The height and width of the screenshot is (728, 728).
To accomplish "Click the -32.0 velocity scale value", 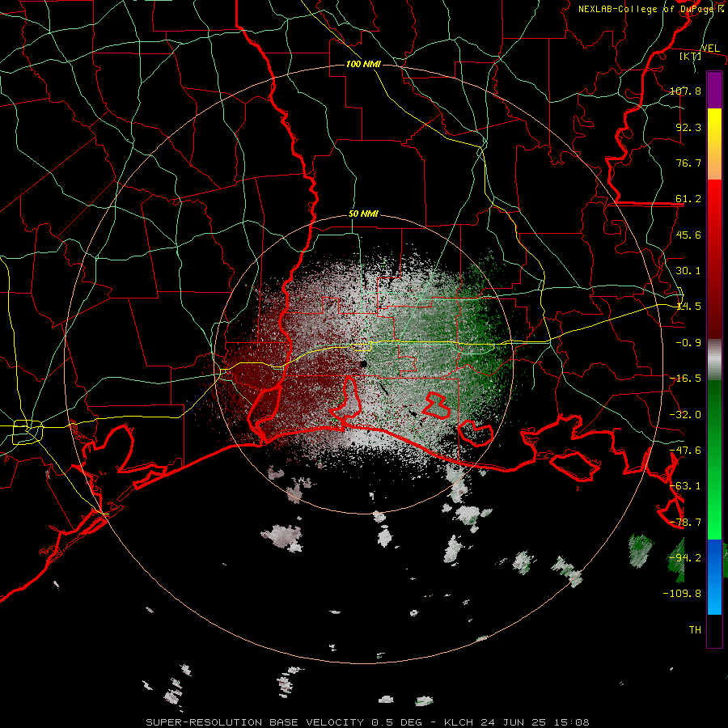I will [x=685, y=415].
